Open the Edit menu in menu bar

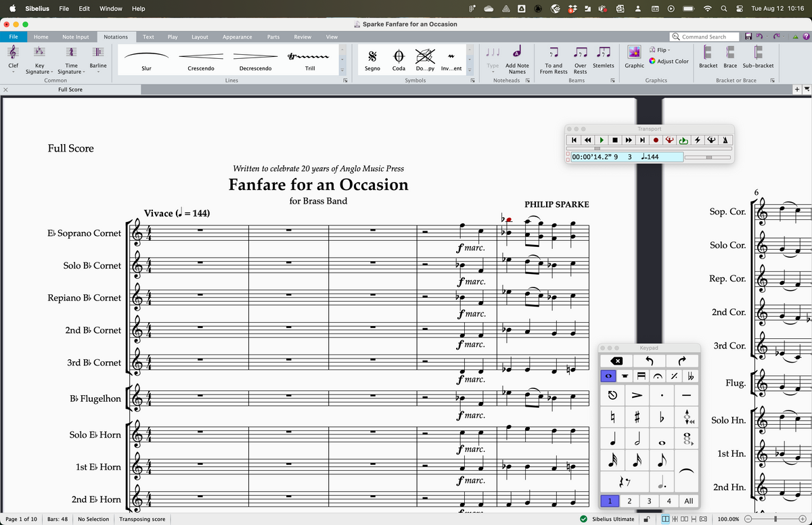tap(85, 8)
